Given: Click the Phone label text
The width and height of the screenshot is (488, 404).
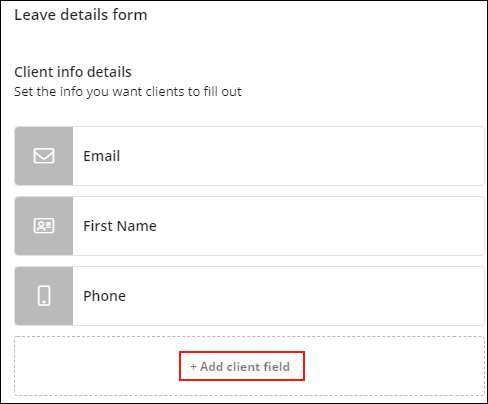Looking at the screenshot, I should click(x=105, y=296).
